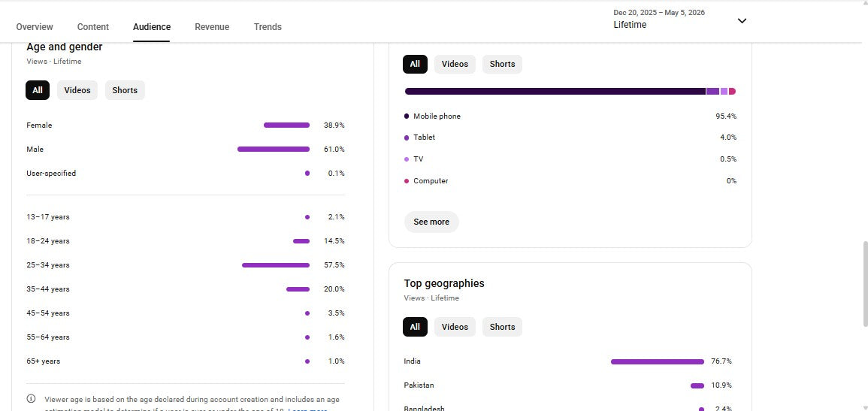Click the page vertical scrollbar

865,284
